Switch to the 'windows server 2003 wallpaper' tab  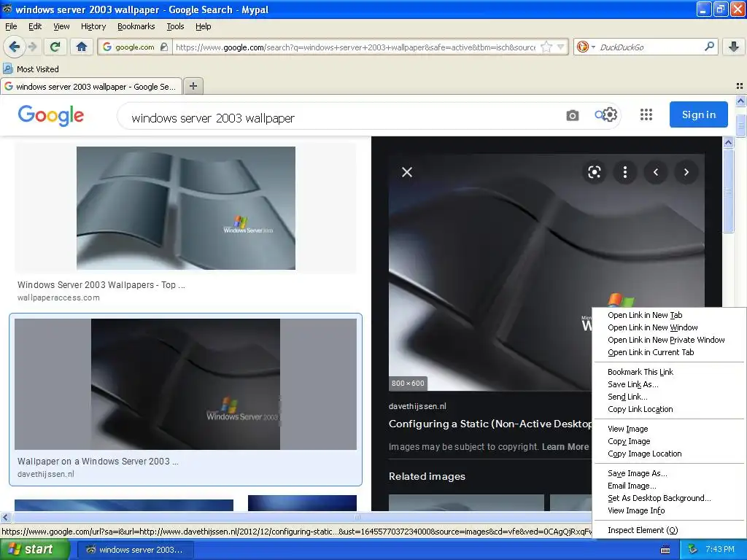coord(91,87)
